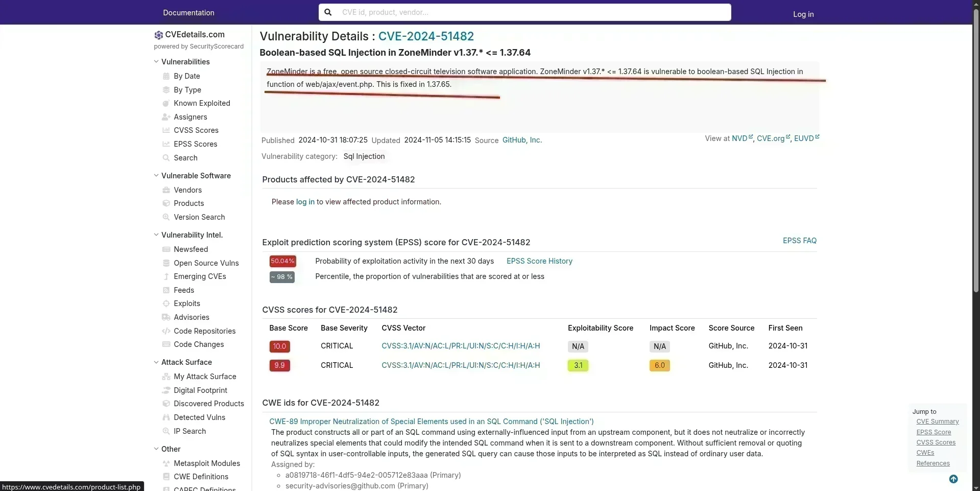The height and width of the screenshot is (491, 980).
Task: Click the Products box icon
Action: click(x=166, y=203)
